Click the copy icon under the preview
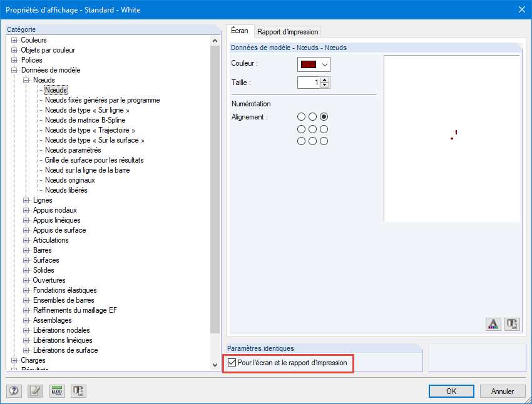The image size is (532, 404). pos(512,324)
